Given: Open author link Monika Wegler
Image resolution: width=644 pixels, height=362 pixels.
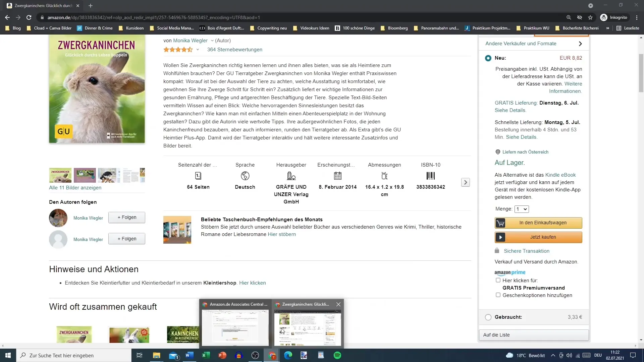Looking at the screenshot, I should [190, 41].
